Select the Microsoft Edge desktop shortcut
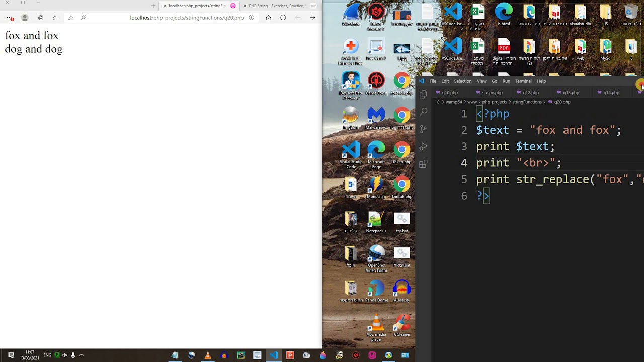Screen dimensions: 644x362 [376, 155]
